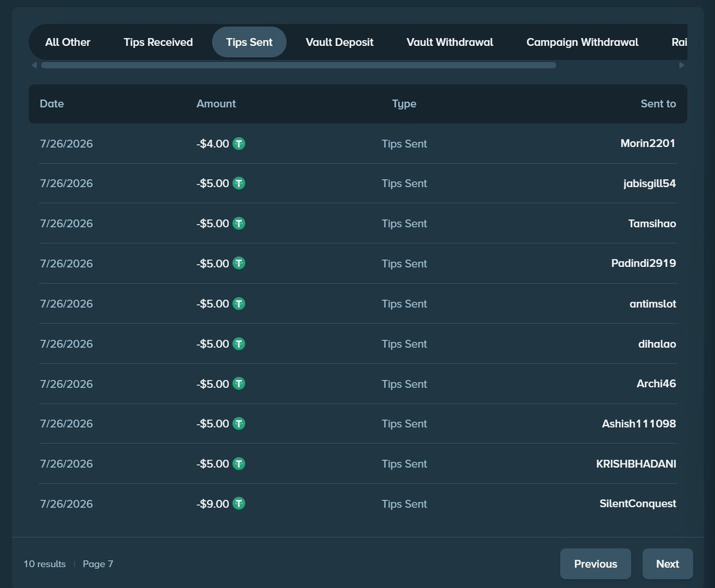This screenshot has height=588, width=715.
Task: Switch to the All Other tab
Action: click(68, 42)
